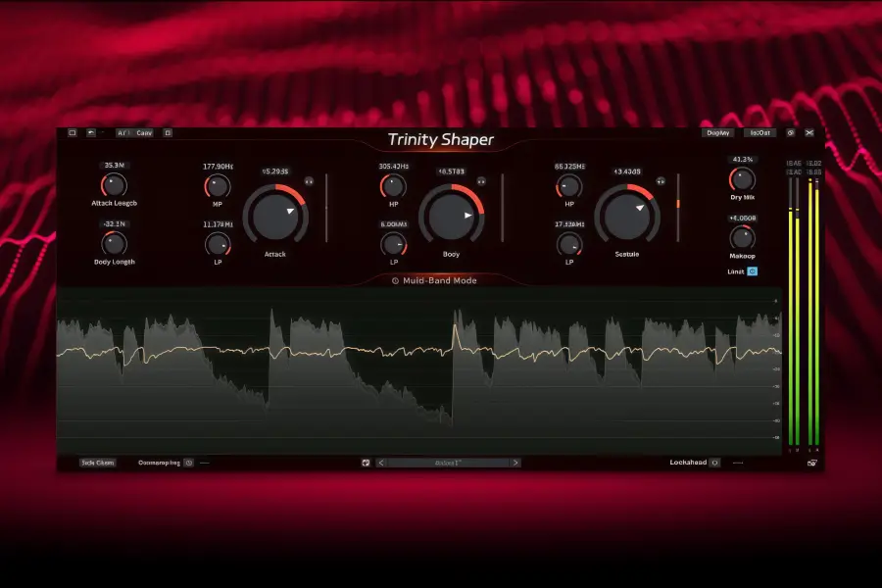Click the Side Chain button
Image resolution: width=882 pixels, height=588 pixels.
[98, 463]
